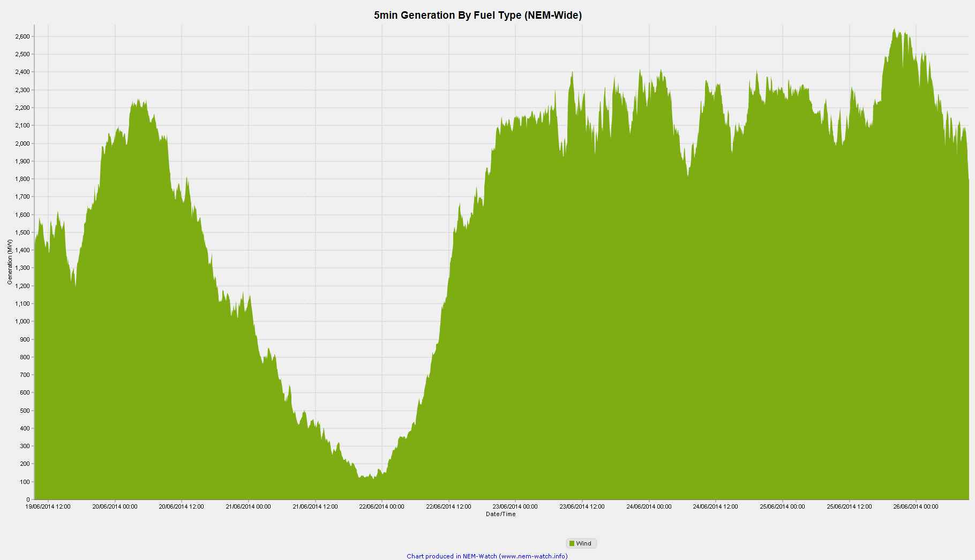The height and width of the screenshot is (560, 975).
Task: Click the 22/06/2014 00:00 time tick label
Action: (x=381, y=506)
